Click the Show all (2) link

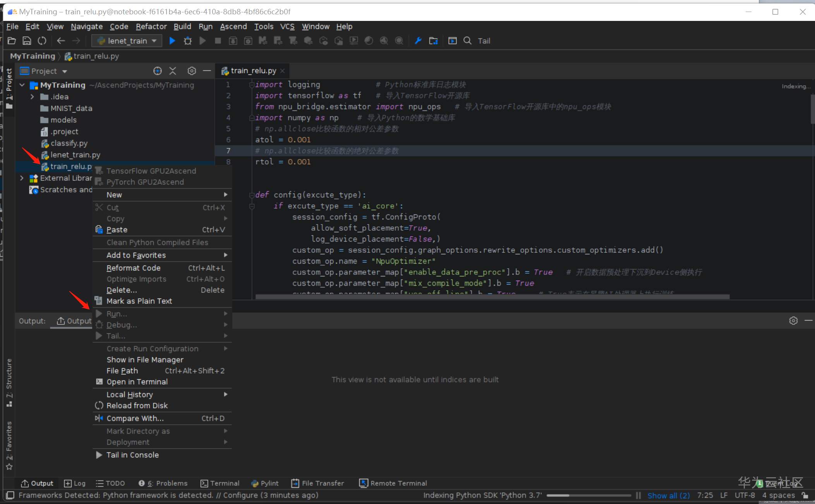(668, 495)
